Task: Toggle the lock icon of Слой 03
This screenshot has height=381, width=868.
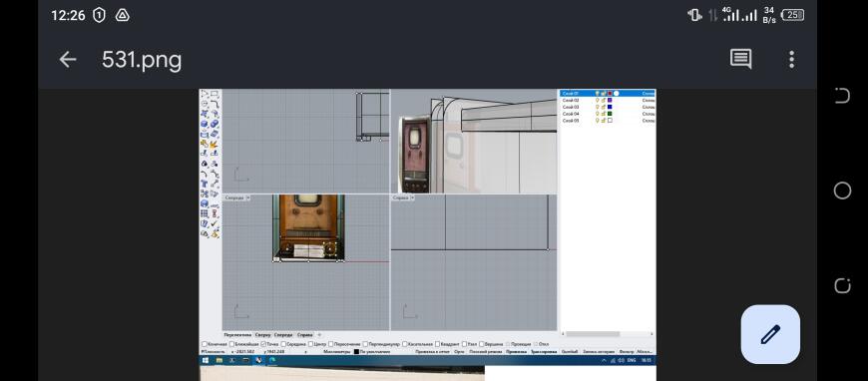Action: tap(604, 107)
